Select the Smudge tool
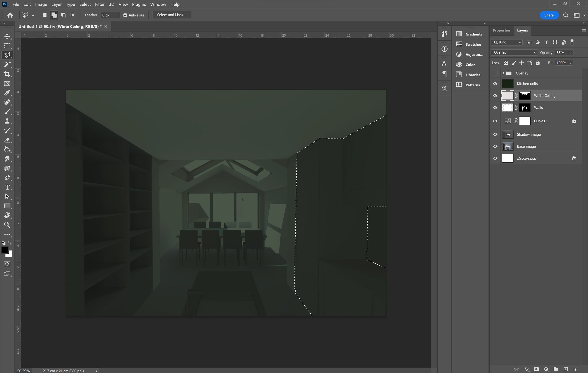The image size is (588, 373). click(x=7, y=159)
